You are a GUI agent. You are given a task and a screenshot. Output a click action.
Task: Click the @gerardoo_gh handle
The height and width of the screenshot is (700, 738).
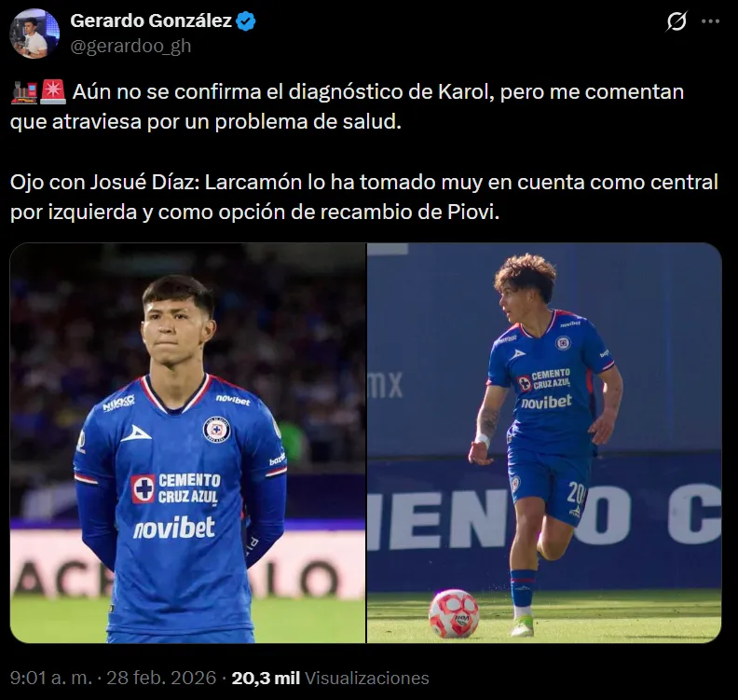[x=130, y=45]
